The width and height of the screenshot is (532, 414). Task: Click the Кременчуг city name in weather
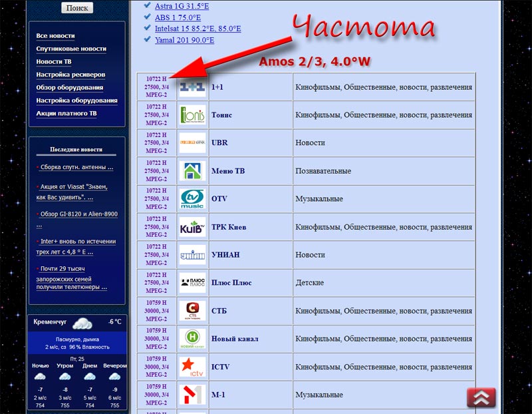[50, 321]
